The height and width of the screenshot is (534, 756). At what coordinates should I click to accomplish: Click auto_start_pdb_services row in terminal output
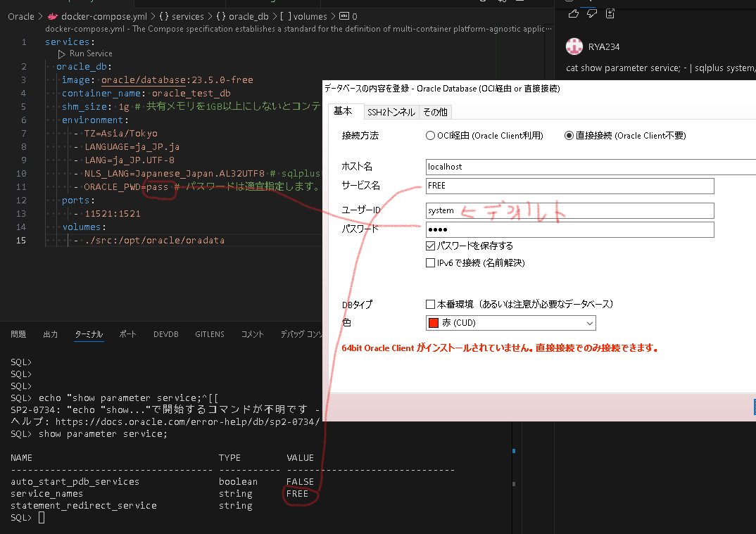[x=162, y=482]
